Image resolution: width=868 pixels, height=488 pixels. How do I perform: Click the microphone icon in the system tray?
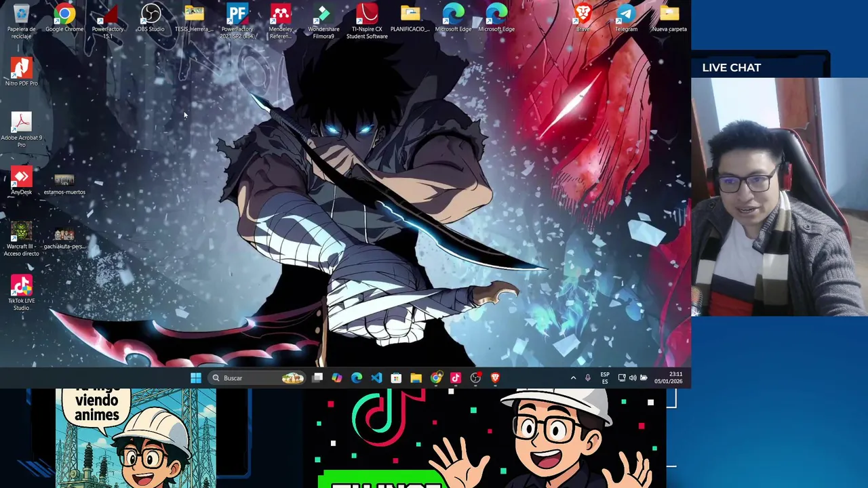588,378
